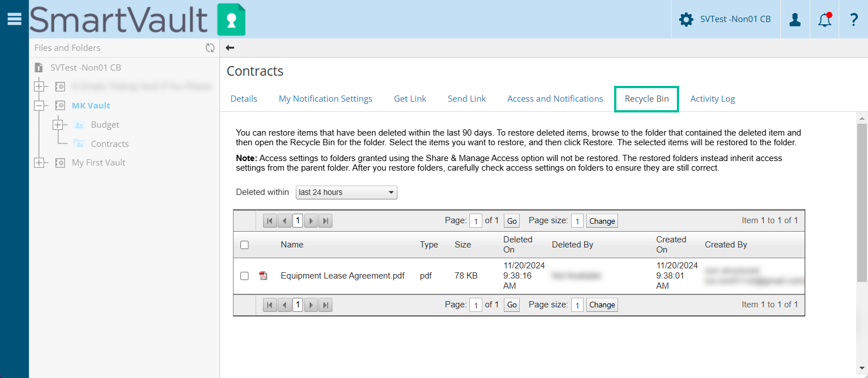Viewport: 868px width, 378px height.
Task: Click the Deleted On column header
Action: click(518, 245)
